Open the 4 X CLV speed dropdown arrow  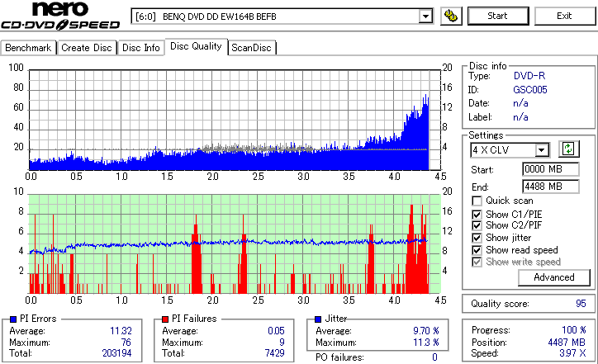(x=542, y=150)
